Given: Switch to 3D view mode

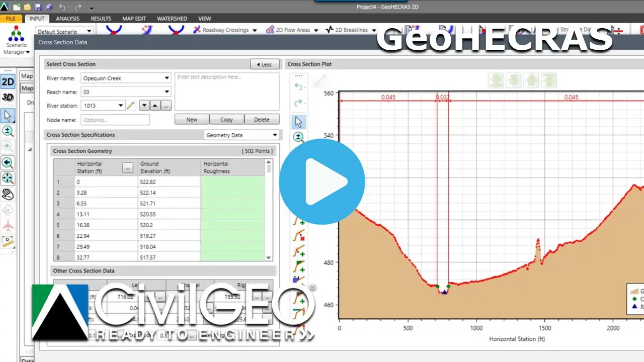Looking at the screenshot, I should [8, 98].
